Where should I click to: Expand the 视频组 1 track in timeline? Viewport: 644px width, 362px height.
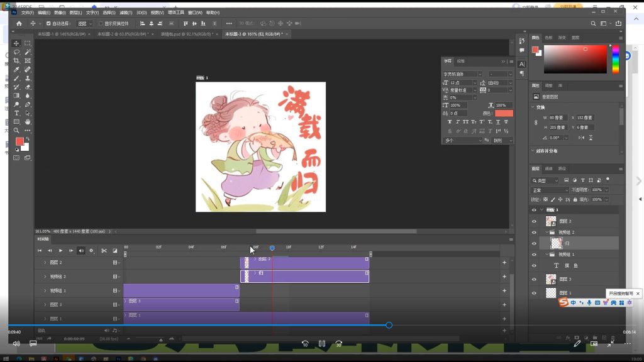point(45,291)
